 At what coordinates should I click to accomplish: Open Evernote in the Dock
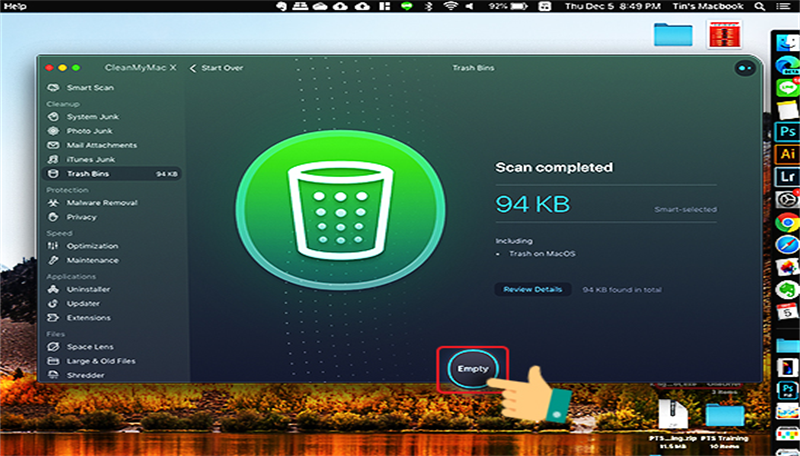click(x=787, y=290)
